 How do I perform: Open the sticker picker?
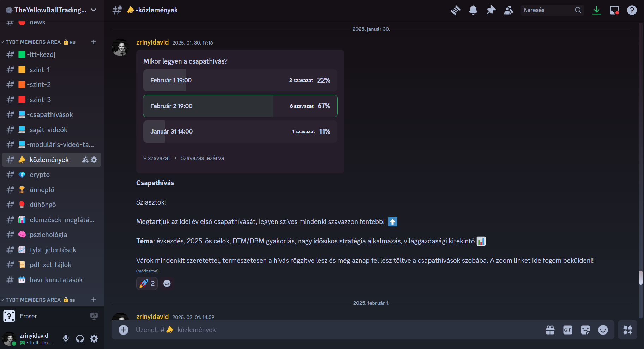click(585, 330)
